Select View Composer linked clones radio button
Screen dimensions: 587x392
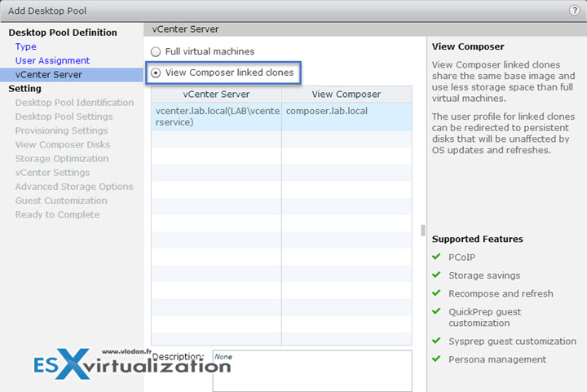[x=156, y=73]
